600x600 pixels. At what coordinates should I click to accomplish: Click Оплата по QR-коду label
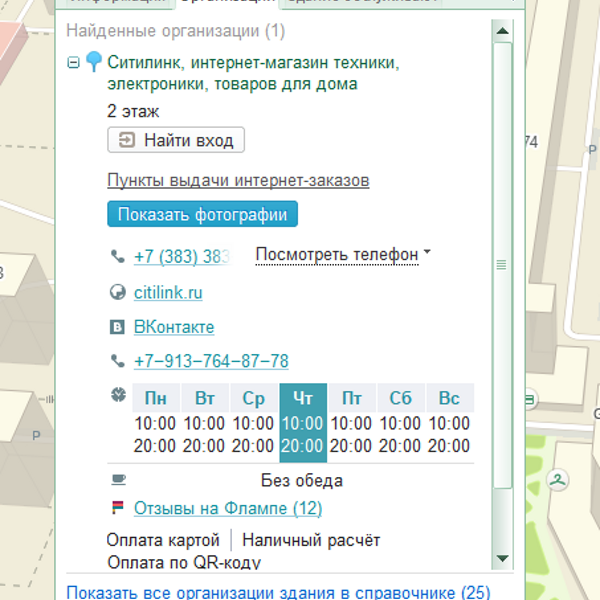[x=184, y=562]
